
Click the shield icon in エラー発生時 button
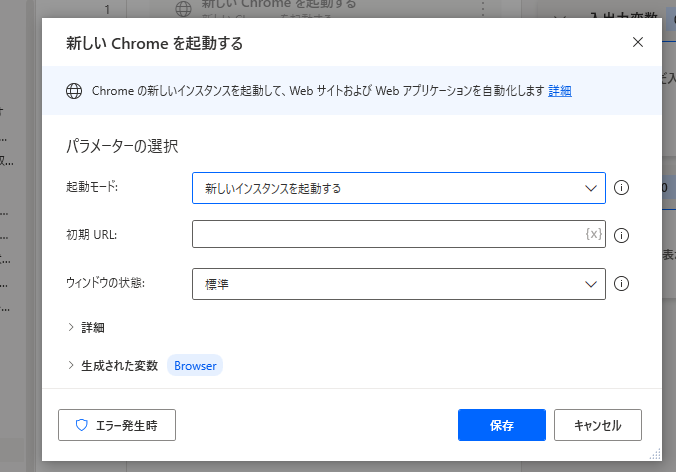click(81, 425)
